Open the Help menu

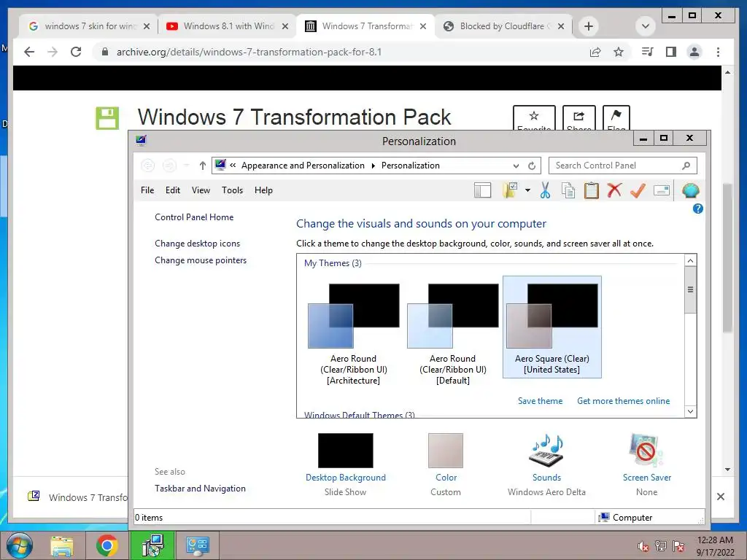[x=263, y=190]
